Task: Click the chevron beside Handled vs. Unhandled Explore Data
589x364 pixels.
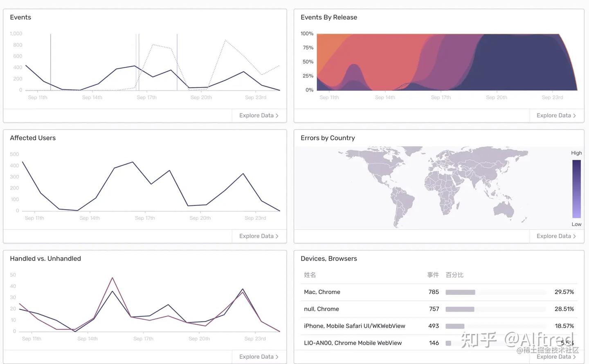Action: click(x=277, y=357)
